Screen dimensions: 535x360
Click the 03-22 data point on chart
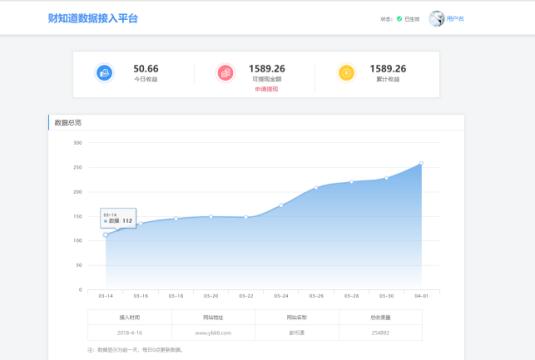pos(246,217)
